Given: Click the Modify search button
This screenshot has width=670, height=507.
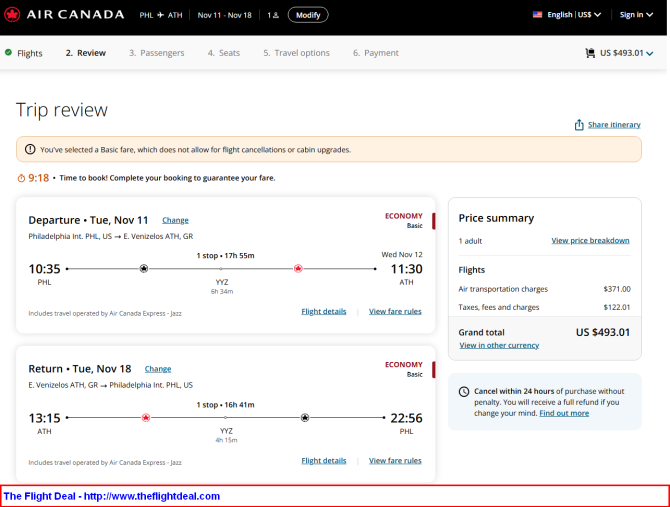Looking at the screenshot, I should 308,15.
